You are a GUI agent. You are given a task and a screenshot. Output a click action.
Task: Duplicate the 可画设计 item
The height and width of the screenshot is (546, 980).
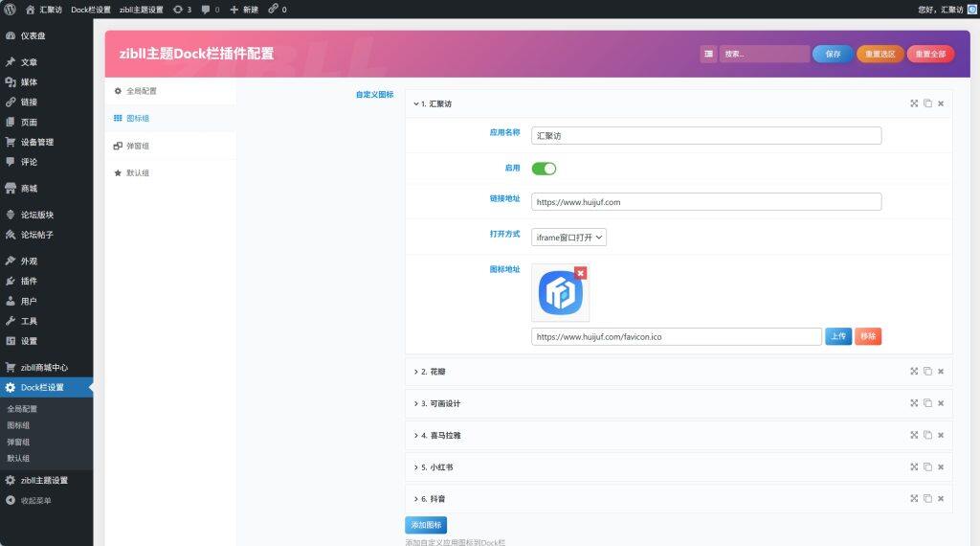(x=927, y=403)
